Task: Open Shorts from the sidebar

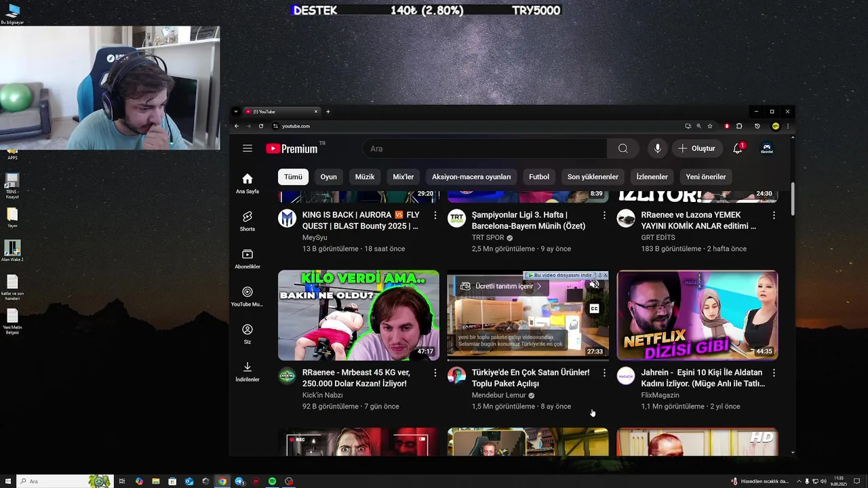Action: coord(248,221)
